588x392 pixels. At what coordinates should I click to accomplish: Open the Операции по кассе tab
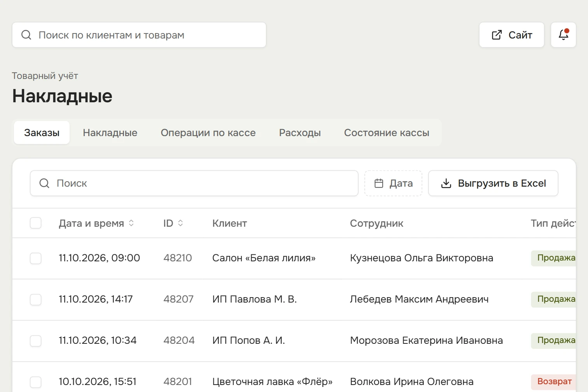point(208,133)
